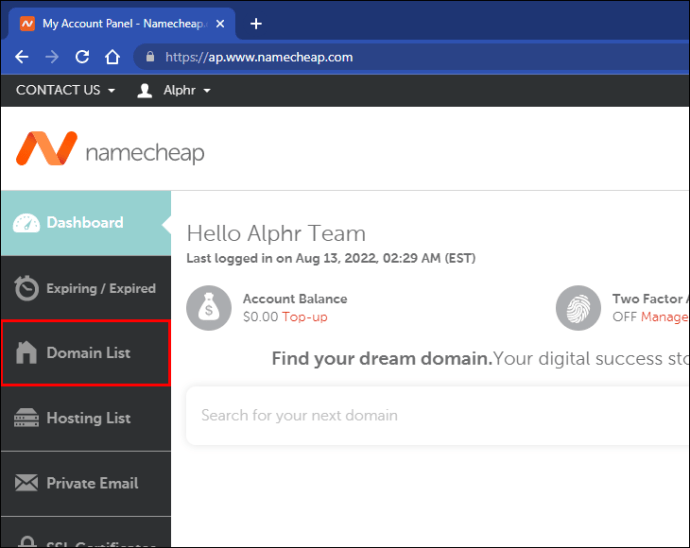690x548 pixels.
Task: Click the Account Balance label
Action: (x=295, y=299)
